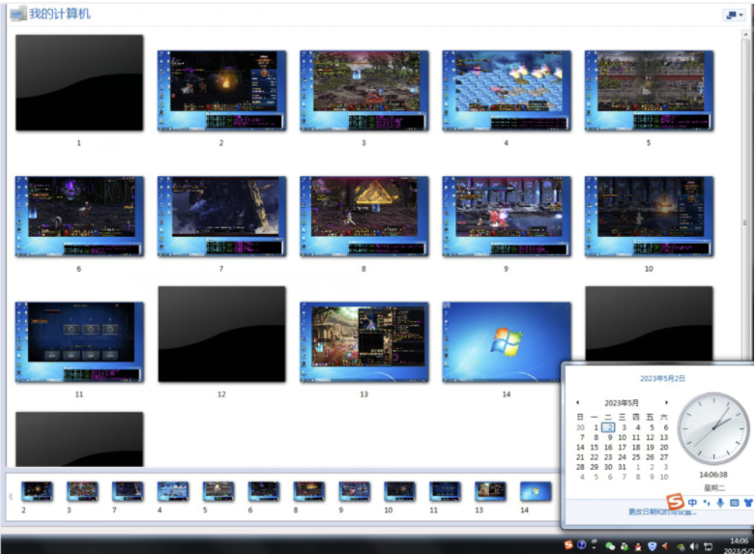756x554 pixels.
Task: Select small strip thumbnail numbered 4
Action: point(173,491)
